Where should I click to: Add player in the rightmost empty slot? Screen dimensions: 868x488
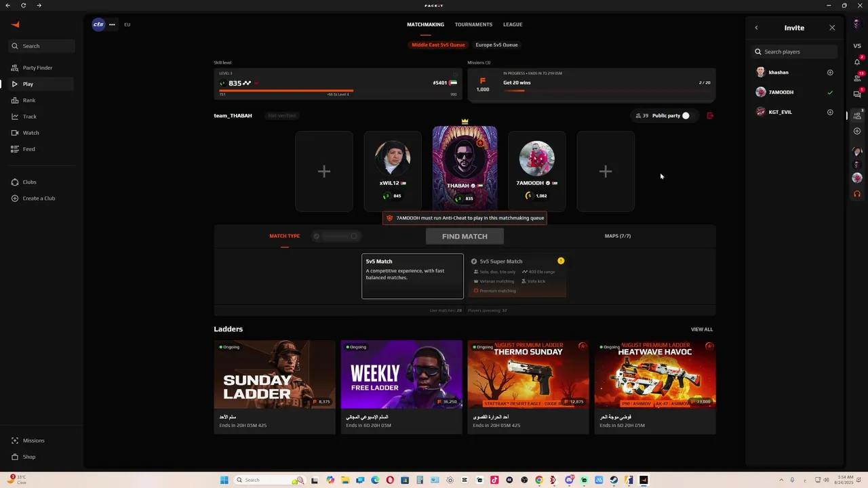point(606,171)
